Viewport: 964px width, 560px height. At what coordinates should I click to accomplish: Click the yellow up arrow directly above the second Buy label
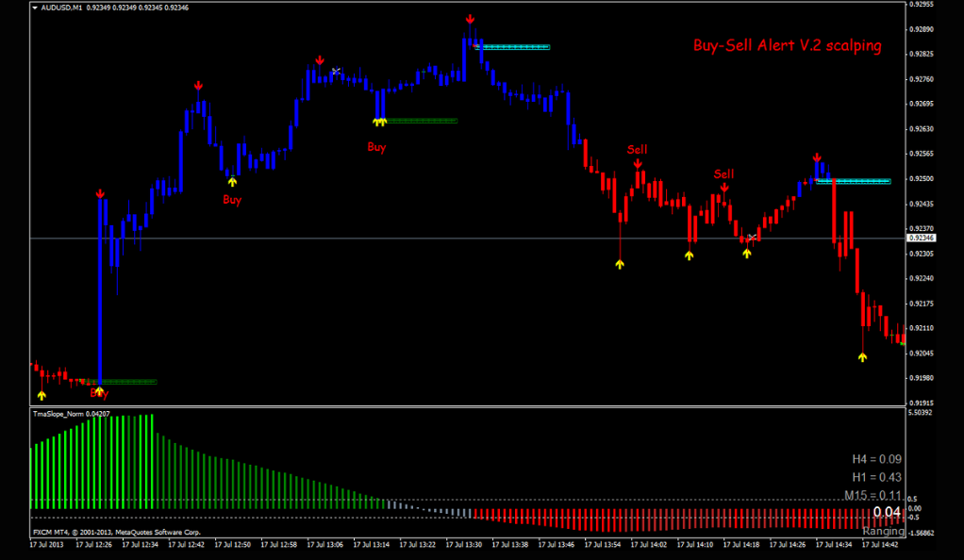click(232, 181)
